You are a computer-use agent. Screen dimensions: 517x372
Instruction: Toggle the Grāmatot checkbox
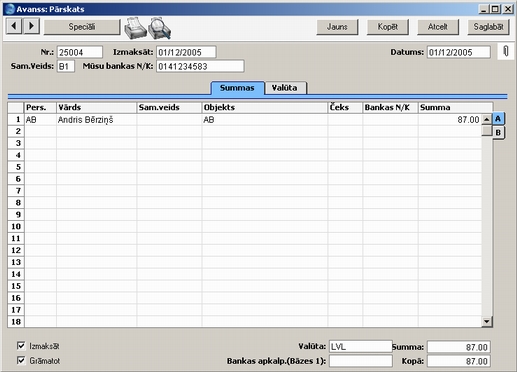tap(21, 360)
